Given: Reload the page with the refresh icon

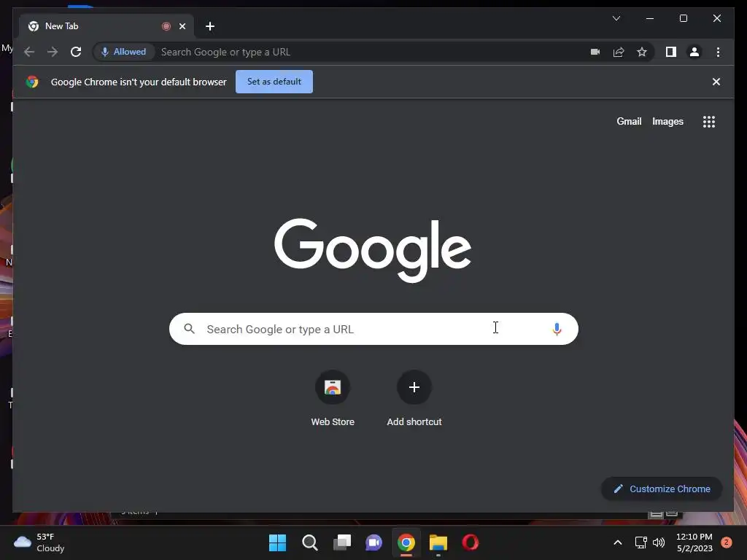Looking at the screenshot, I should 76,52.
